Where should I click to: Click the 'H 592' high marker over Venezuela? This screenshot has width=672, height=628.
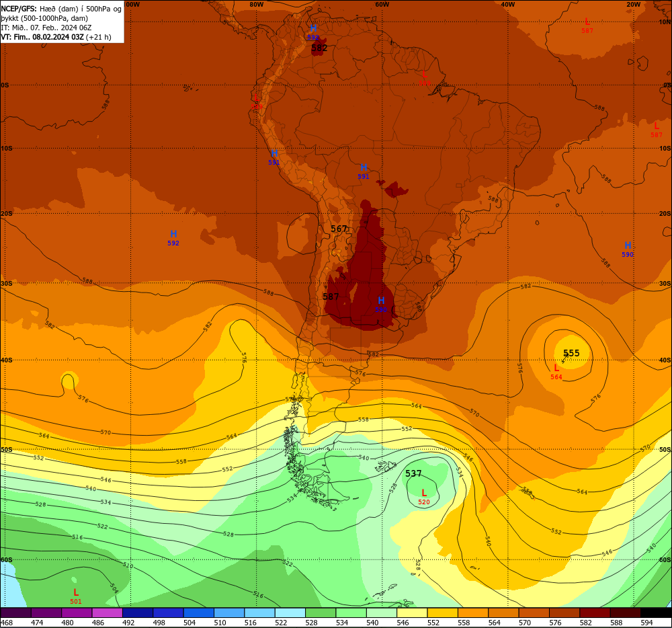coord(313,32)
